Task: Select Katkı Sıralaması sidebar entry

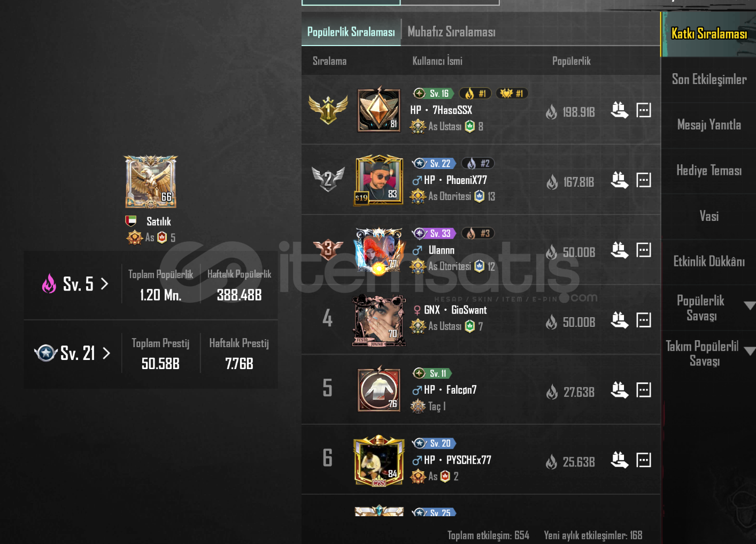Action: pos(709,34)
